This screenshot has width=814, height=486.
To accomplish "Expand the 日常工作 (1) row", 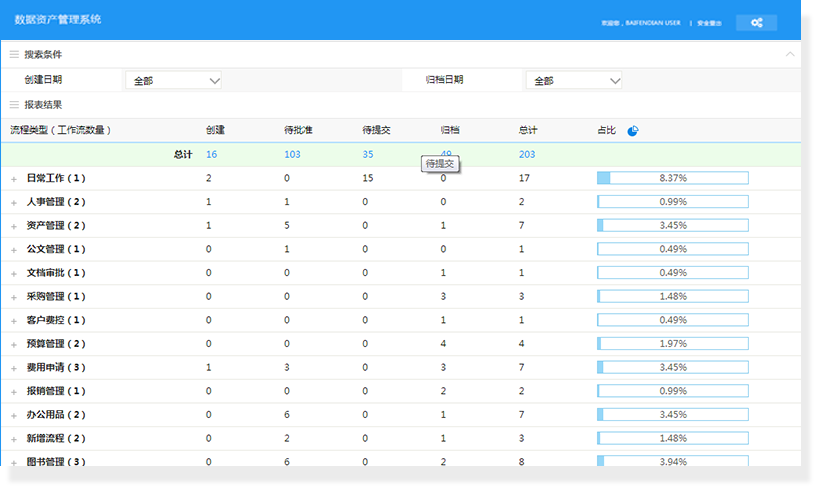I will click(14, 178).
